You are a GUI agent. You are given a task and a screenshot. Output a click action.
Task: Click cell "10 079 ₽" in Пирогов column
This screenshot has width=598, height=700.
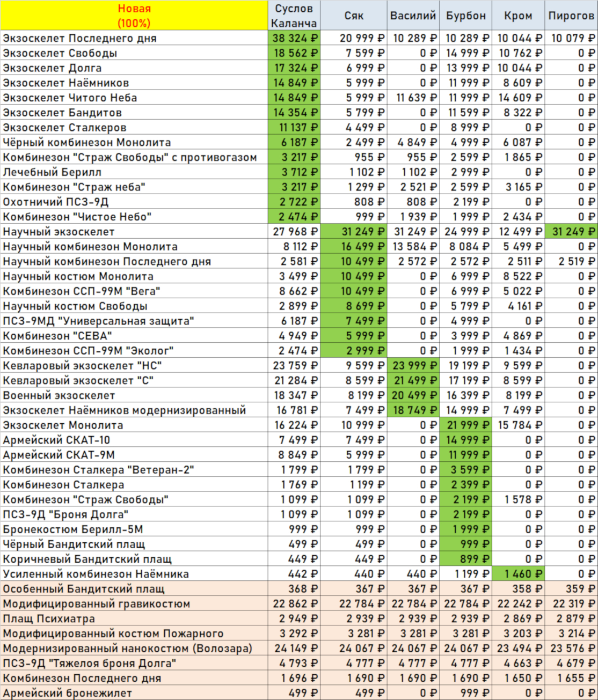(x=571, y=38)
